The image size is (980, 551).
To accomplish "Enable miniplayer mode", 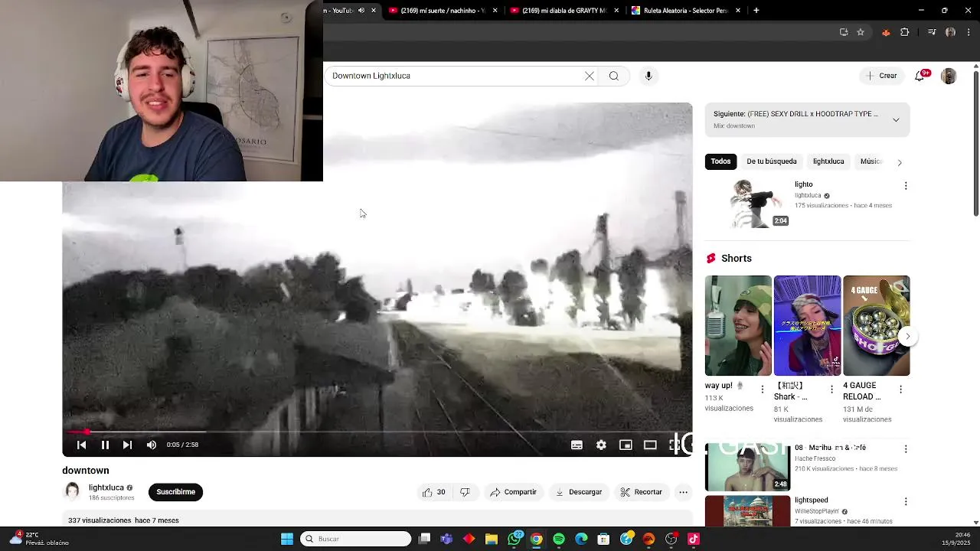I will coord(626,445).
